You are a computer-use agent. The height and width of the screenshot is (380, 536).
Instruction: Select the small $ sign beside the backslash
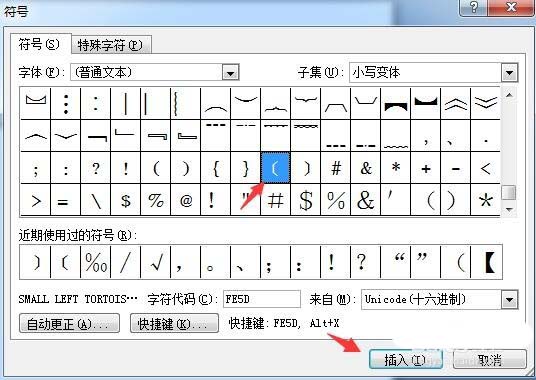[x=125, y=200]
